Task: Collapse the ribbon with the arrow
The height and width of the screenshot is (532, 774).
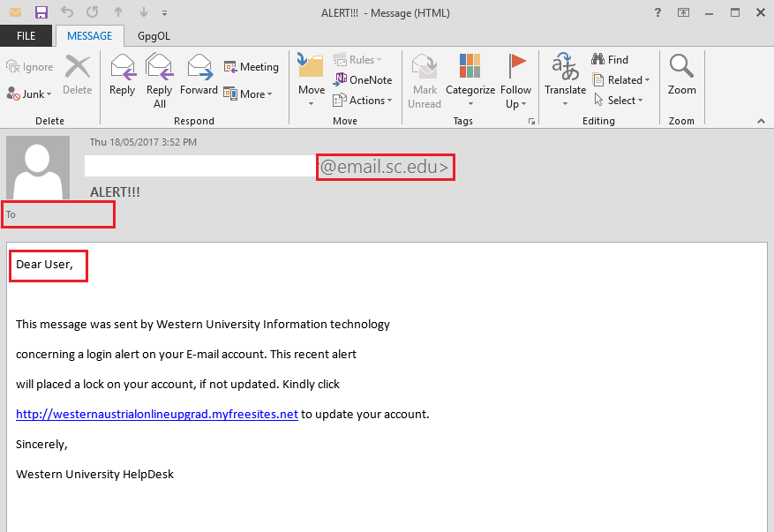Action: click(761, 121)
